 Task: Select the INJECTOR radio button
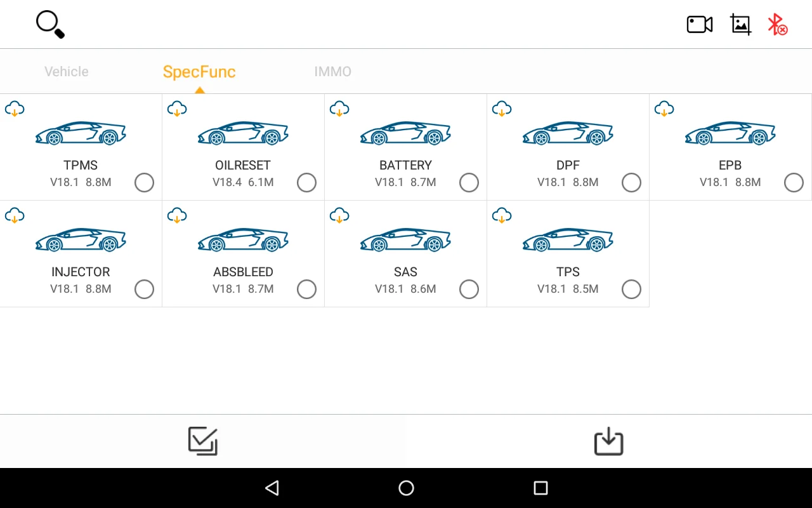(x=144, y=290)
